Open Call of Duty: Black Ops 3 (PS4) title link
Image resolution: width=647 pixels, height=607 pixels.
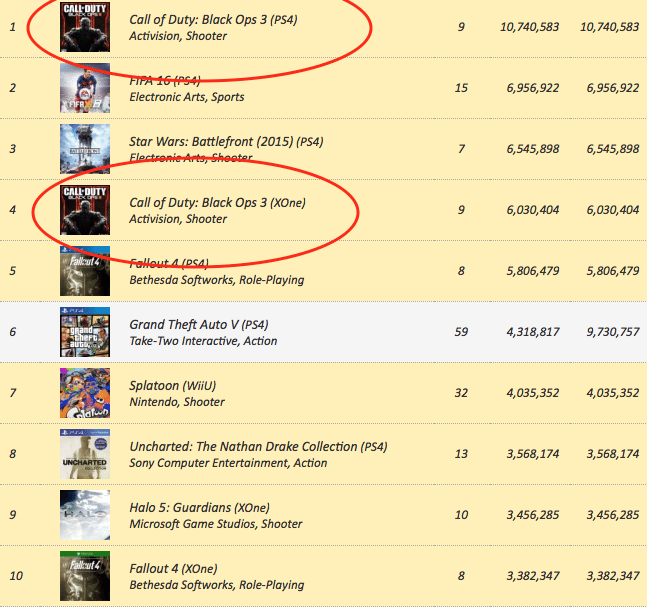[213, 19]
